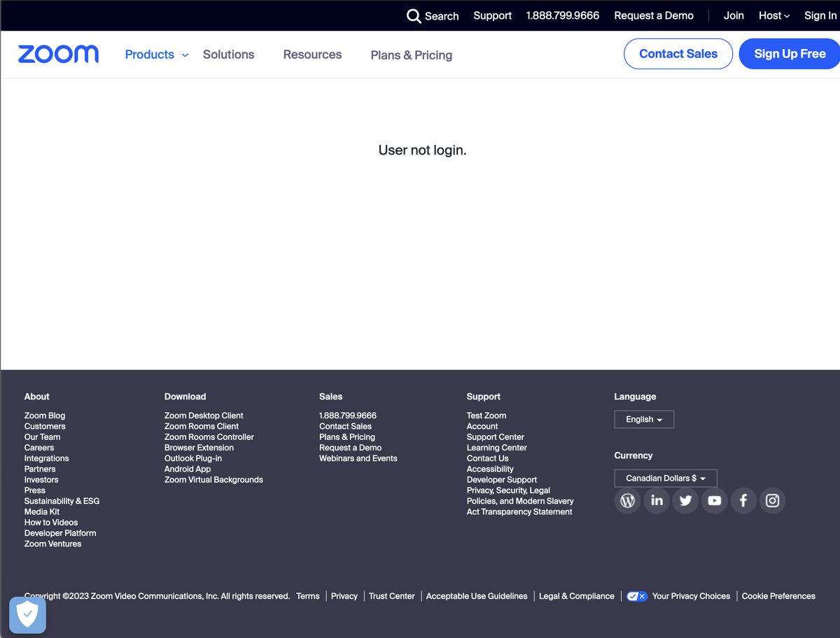Click Contact Sales in footer Sales column
Image resolution: width=840 pixels, height=638 pixels.
346,426
